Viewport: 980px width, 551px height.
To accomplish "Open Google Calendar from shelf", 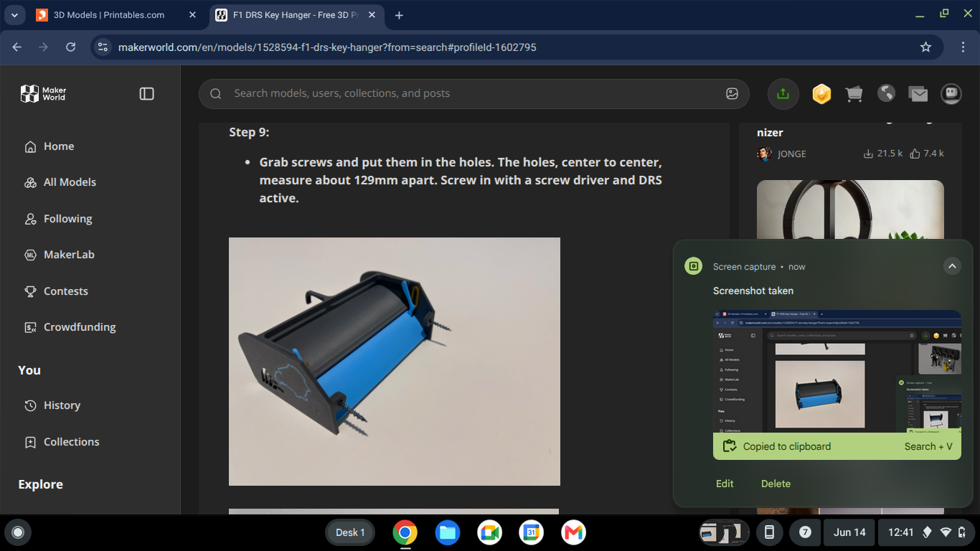I will [531, 532].
